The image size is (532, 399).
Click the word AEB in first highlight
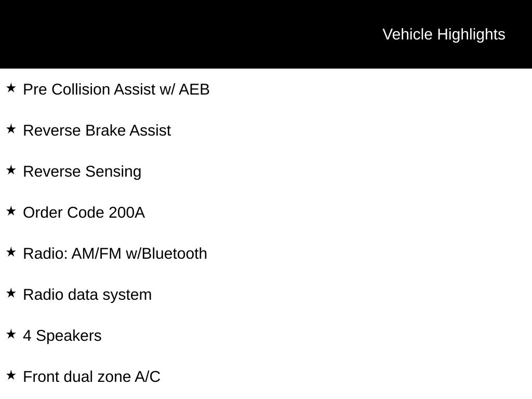pos(194,89)
